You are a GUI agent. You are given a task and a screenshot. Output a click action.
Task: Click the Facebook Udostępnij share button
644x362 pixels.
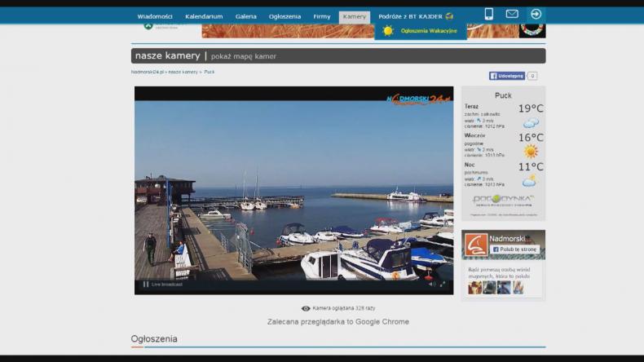[x=507, y=76]
